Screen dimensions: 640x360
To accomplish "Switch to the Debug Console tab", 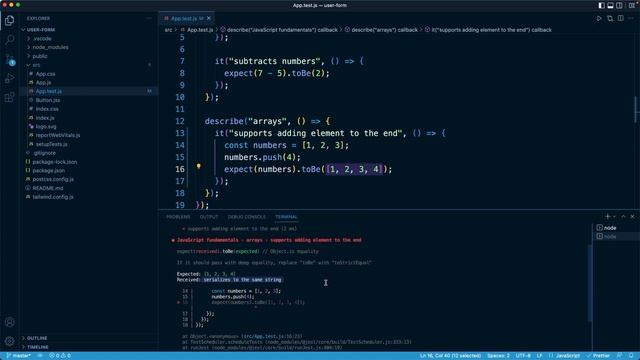I will pyautogui.click(x=247, y=217).
